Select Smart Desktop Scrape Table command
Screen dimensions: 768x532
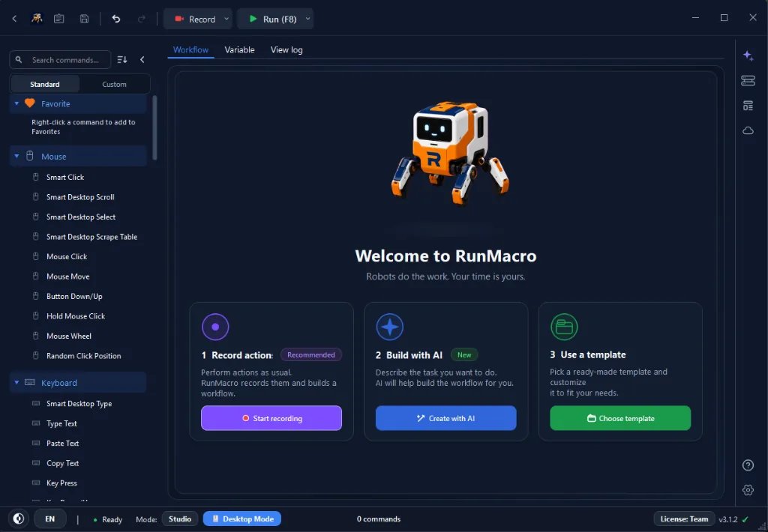(x=91, y=237)
